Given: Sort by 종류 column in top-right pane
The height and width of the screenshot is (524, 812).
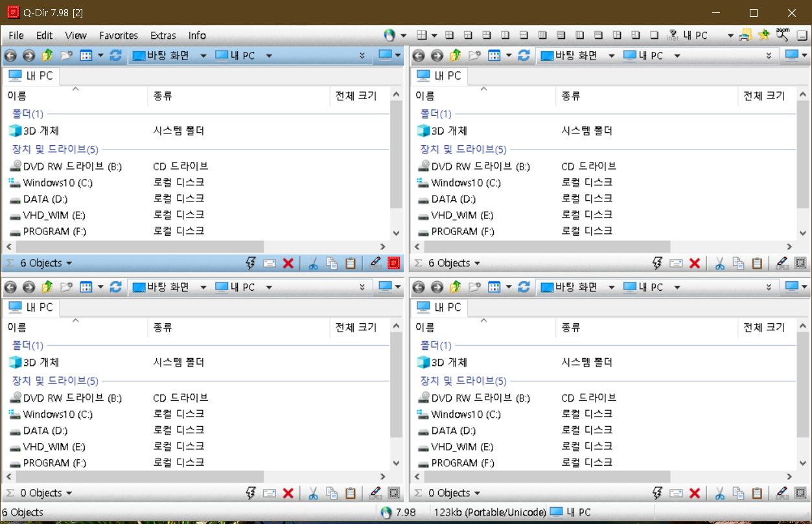Looking at the screenshot, I should (570, 96).
